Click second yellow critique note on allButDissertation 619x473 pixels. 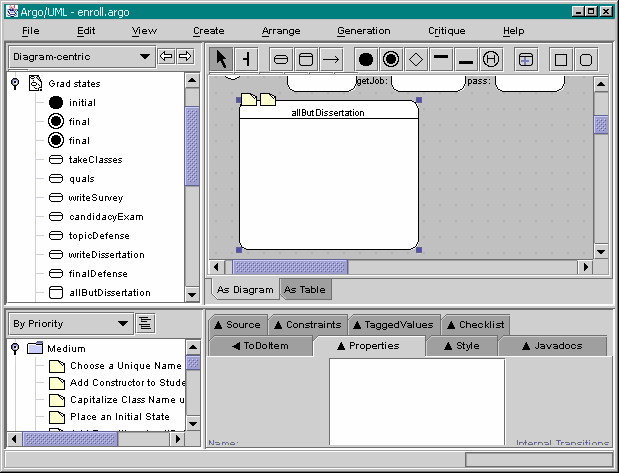tap(268, 99)
